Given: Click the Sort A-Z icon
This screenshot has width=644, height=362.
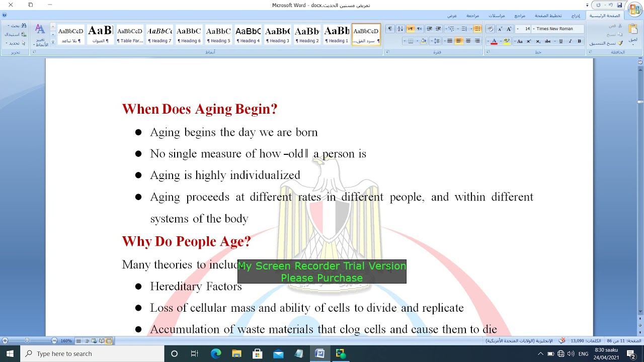Looking at the screenshot, I should [400, 29].
